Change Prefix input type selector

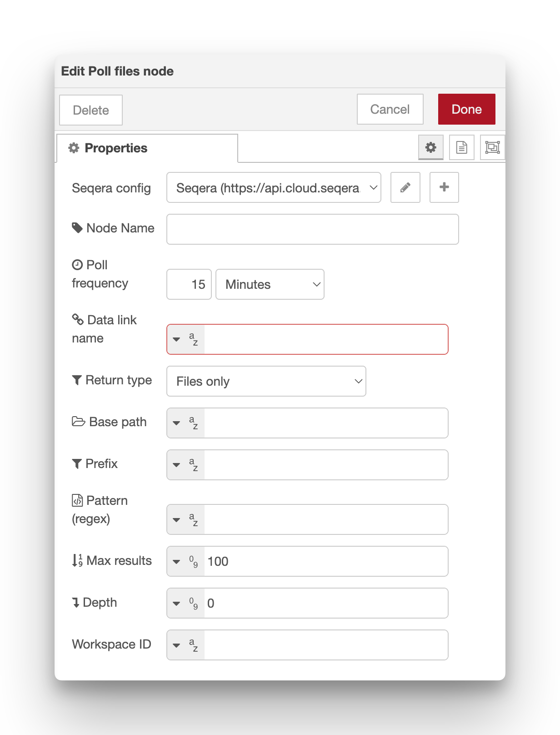[x=186, y=465]
